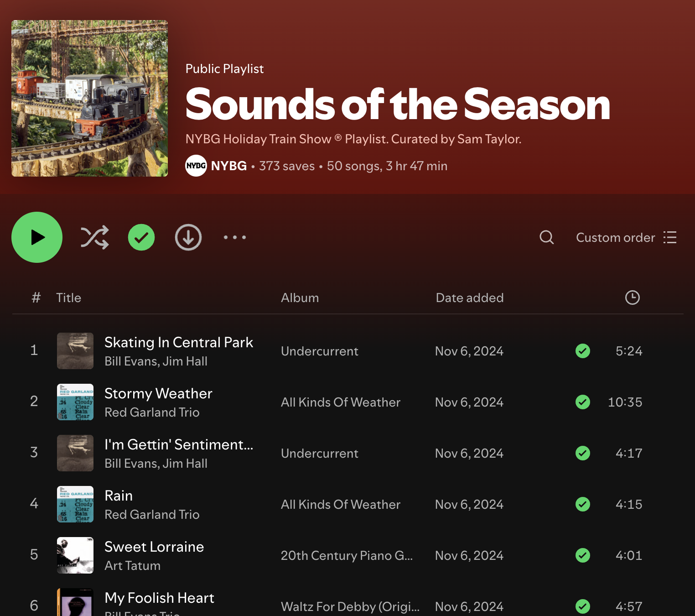
Task: Toggle the saved checkmark for Rain
Action: [x=583, y=504]
